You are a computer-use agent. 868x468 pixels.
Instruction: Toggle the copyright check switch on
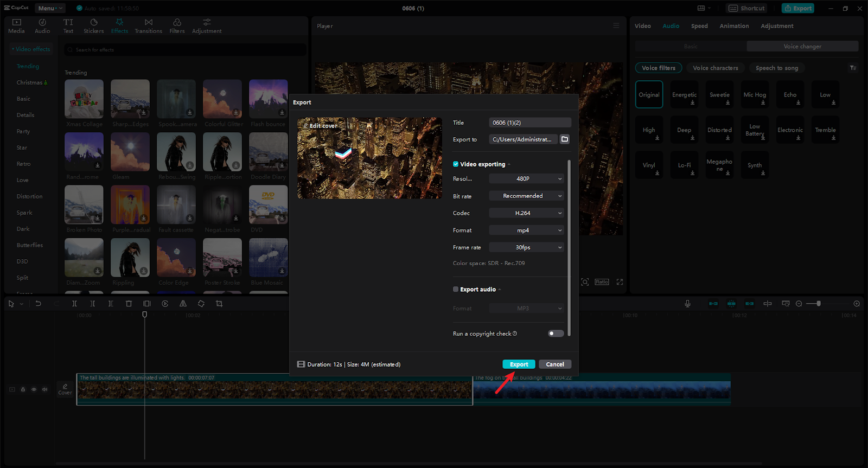[556, 334]
